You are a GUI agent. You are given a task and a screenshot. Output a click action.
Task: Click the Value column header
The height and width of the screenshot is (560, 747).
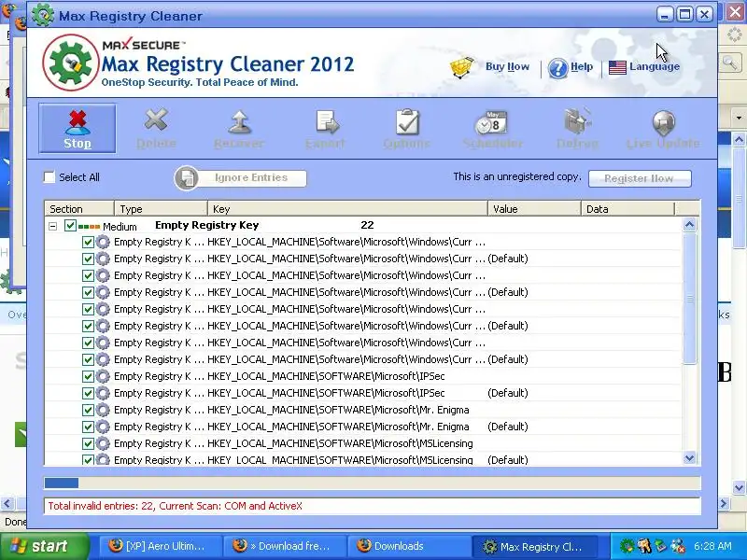(x=534, y=208)
